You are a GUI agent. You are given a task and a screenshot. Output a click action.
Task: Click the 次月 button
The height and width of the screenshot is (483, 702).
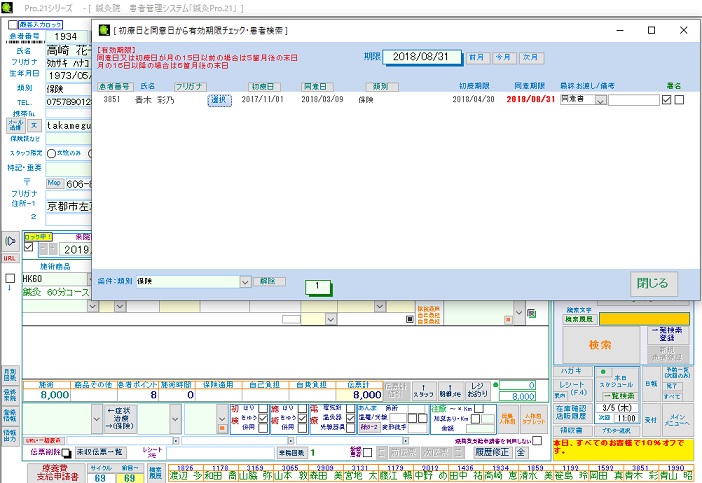point(531,58)
